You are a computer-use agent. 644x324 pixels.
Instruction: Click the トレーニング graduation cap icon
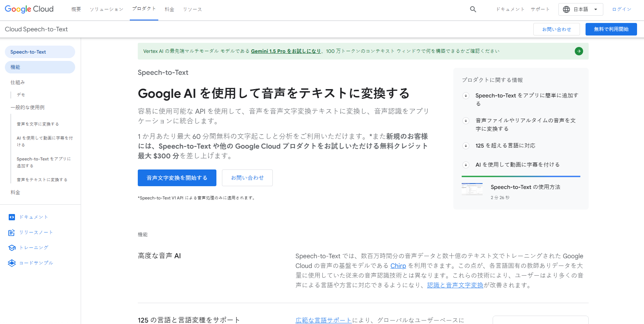click(12, 248)
